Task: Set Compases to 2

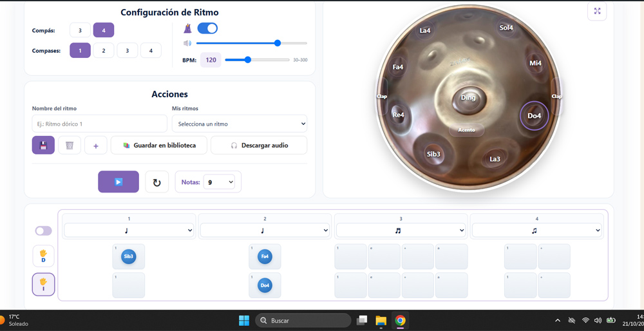Action: point(104,50)
